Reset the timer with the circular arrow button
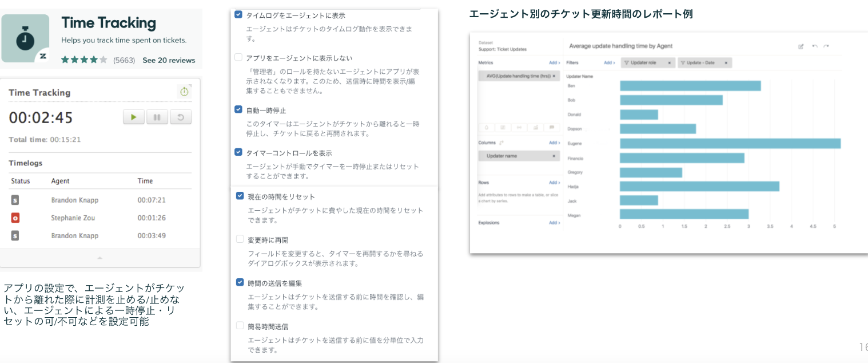868x363 pixels. tap(181, 117)
